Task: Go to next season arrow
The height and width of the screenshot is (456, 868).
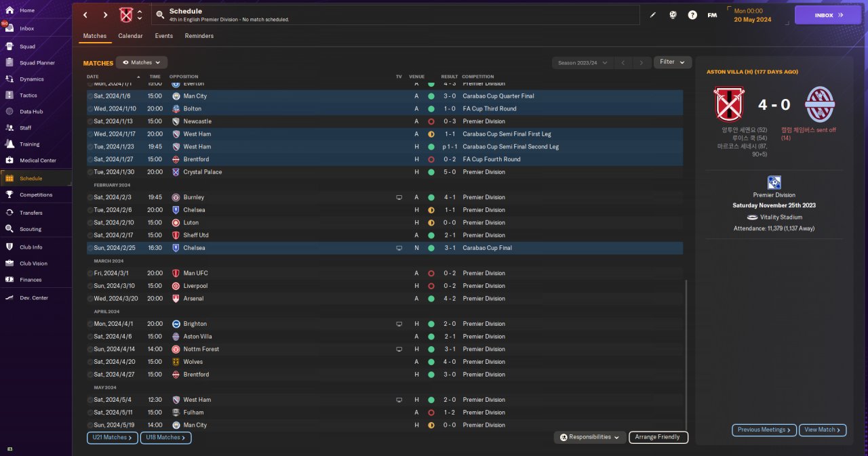Action: [642, 63]
